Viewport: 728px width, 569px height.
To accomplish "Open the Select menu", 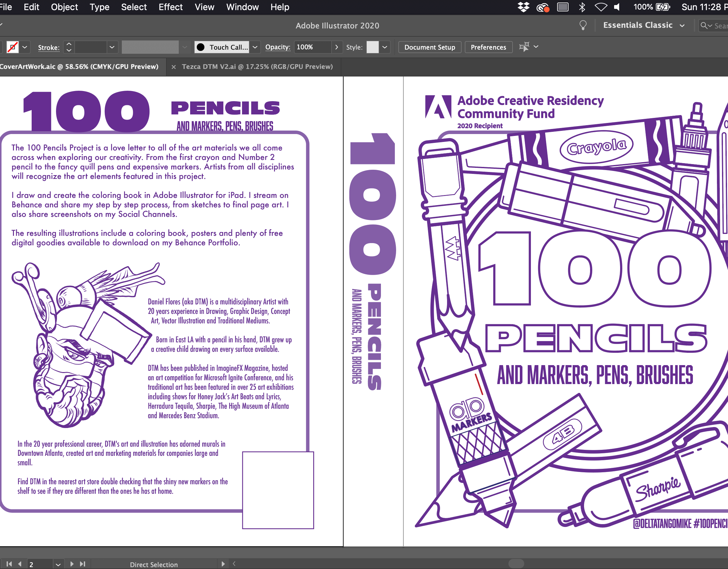I will pos(134,7).
